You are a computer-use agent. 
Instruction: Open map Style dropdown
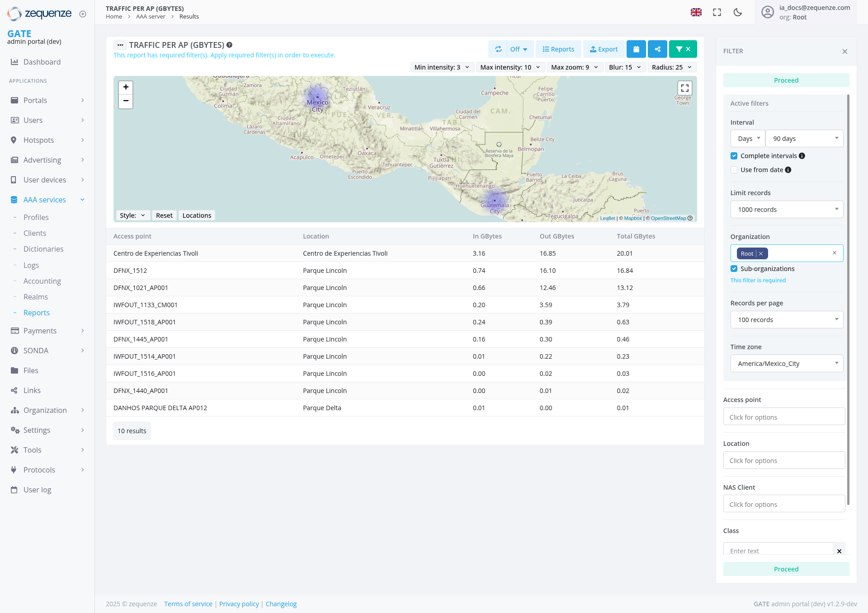132,215
